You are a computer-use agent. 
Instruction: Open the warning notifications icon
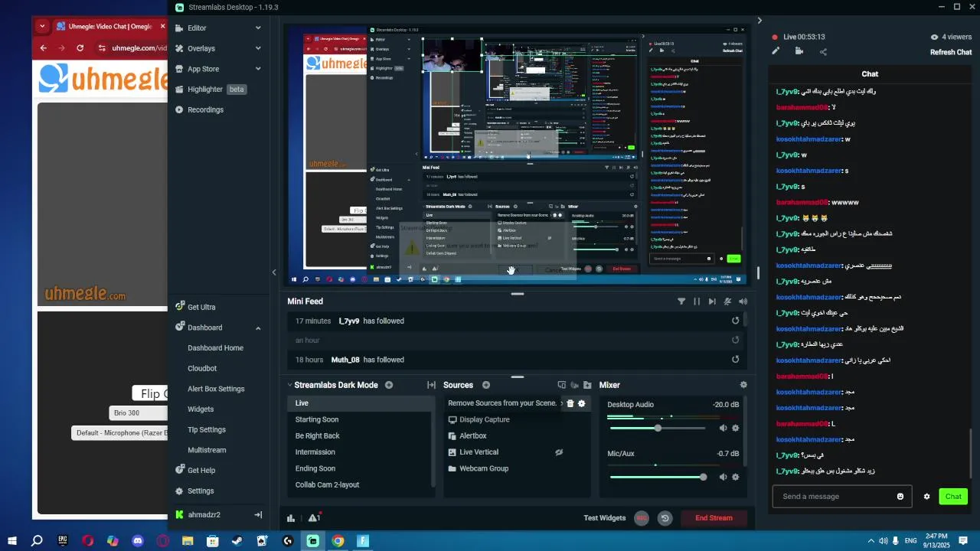[314, 518]
